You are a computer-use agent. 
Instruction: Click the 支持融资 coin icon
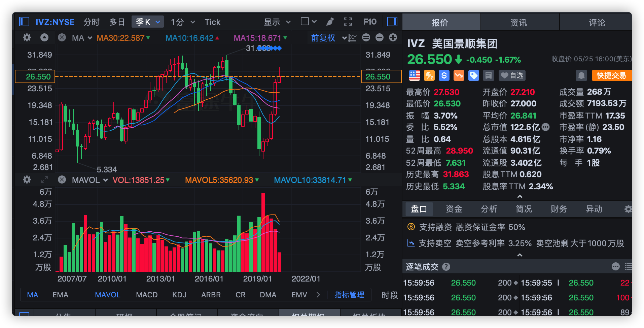tap(411, 227)
